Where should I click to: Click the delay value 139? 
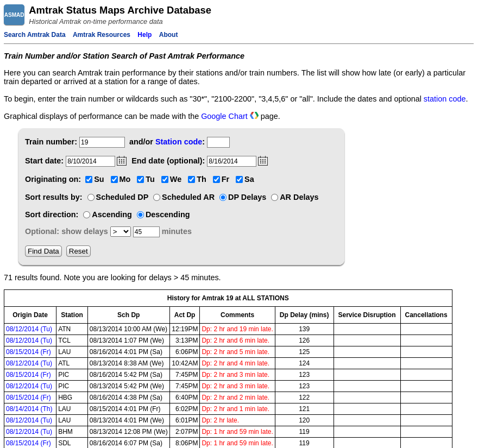(x=304, y=329)
